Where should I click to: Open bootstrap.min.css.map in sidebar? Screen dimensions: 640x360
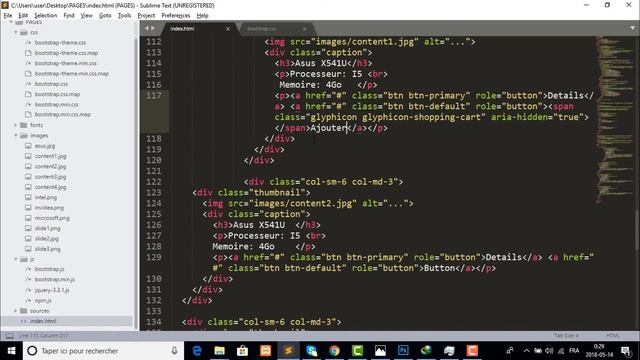point(62,115)
